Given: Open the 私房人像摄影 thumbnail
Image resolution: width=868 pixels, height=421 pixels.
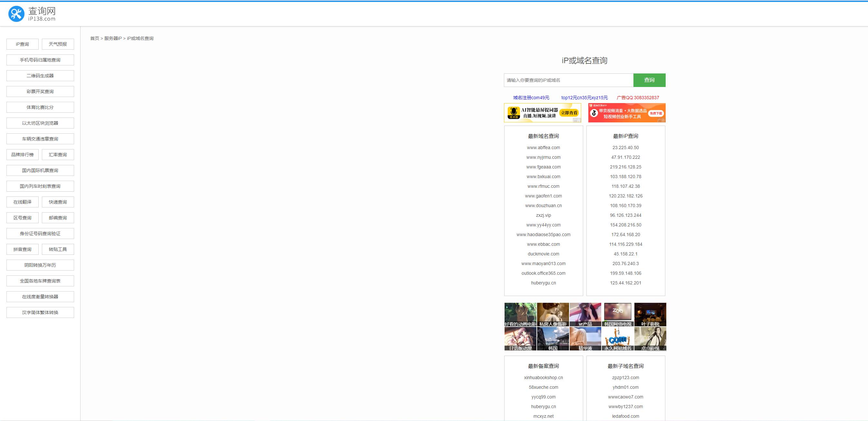Looking at the screenshot, I should click(553, 315).
